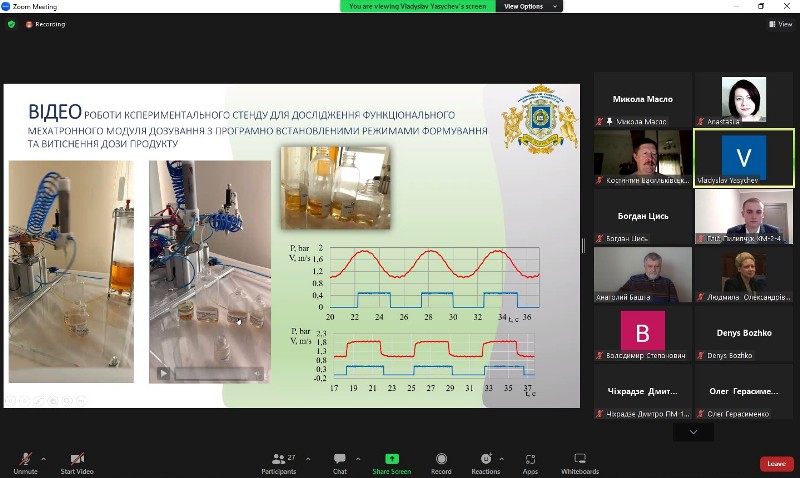Click the muted mic icon on Костянтин tile
The image size is (800, 478).
599,180
